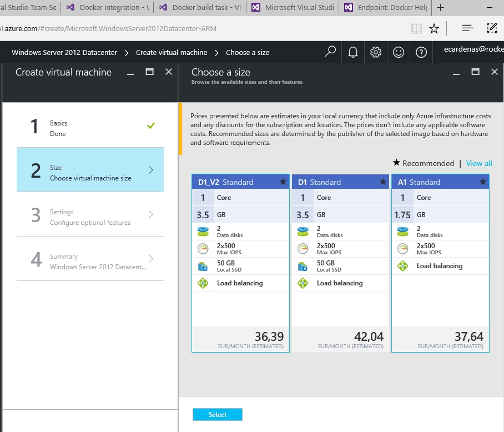
Task: Click the 42,04 EUR/month price
Action: 369,336
